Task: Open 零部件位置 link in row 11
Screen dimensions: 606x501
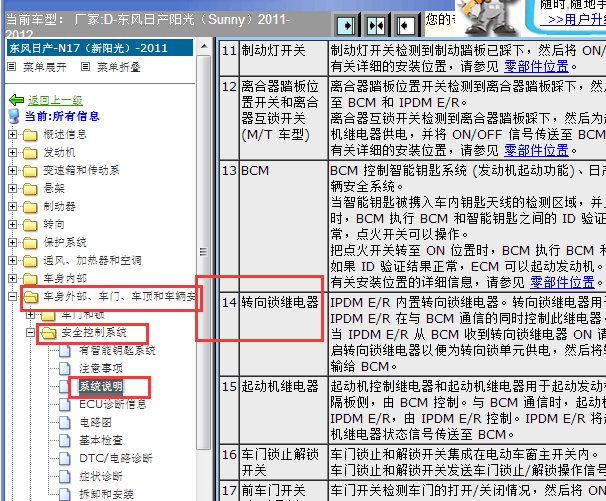Action: (536, 66)
